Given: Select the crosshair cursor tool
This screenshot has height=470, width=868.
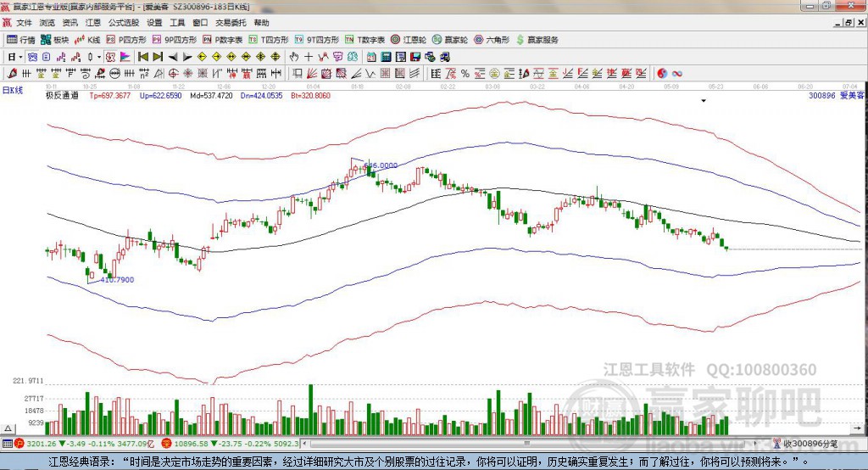Looking at the screenshot, I should pos(309,57).
